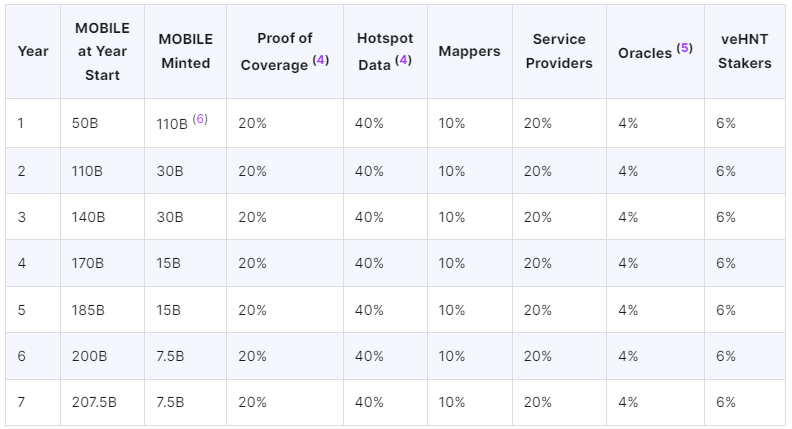Click the year 2 row number
The width and height of the screenshot is (792, 429).
coord(22,171)
